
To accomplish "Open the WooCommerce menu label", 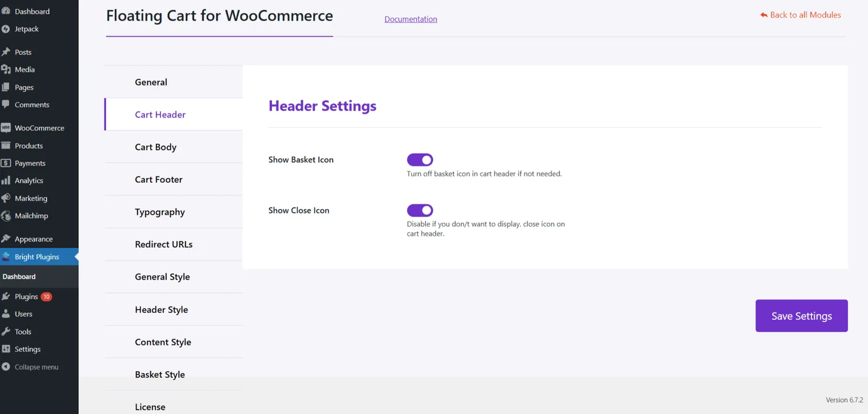I will pyautogui.click(x=39, y=128).
